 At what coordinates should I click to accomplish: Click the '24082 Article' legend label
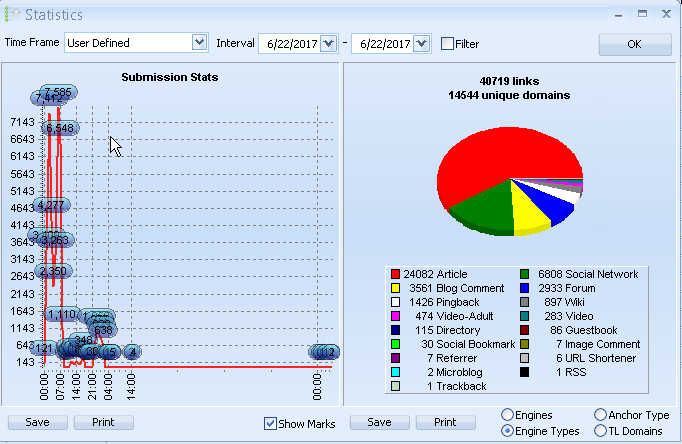tap(435, 274)
